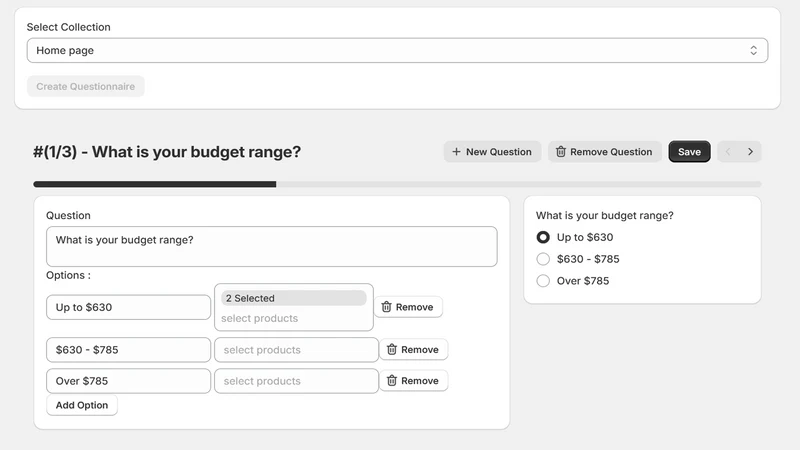Image resolution: width=800 pixels, height=450 pixels.
Task: Click the '2 Selected' tag
Action: tap(294, 298)
